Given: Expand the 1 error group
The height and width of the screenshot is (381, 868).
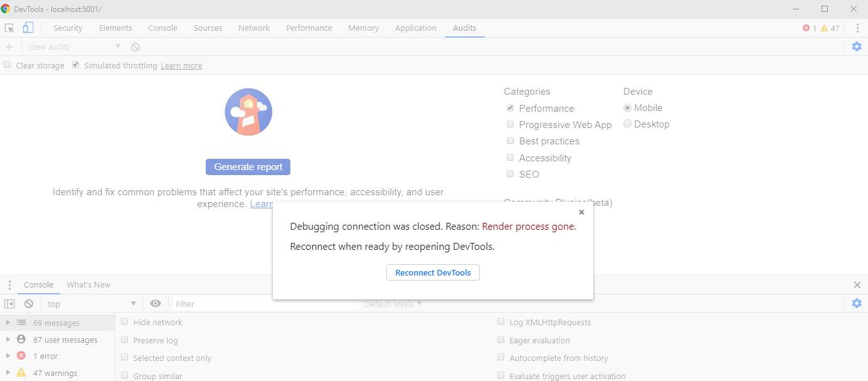Looking at the screenshot, I should (x=8, y=356).
